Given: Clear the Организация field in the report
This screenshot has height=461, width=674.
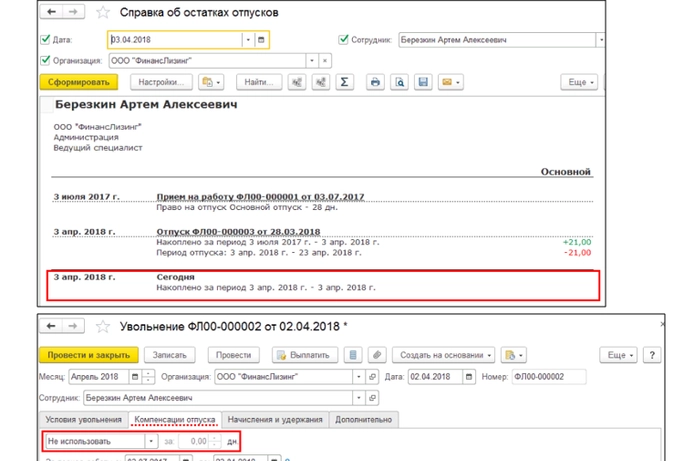Looking at the screenshot, I should [x=325, y=61].
